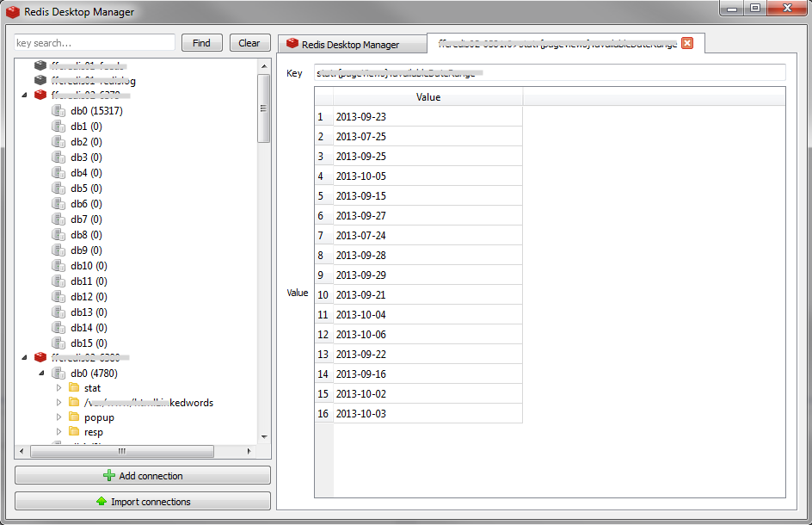Viewport: 812px width, 525px height.
Task: Click the tree scroll up arrow
Action: pos(264,65)
